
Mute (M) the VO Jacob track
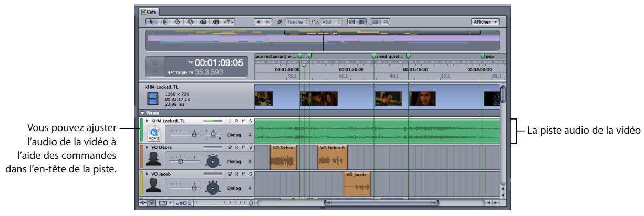coord(244,175)
